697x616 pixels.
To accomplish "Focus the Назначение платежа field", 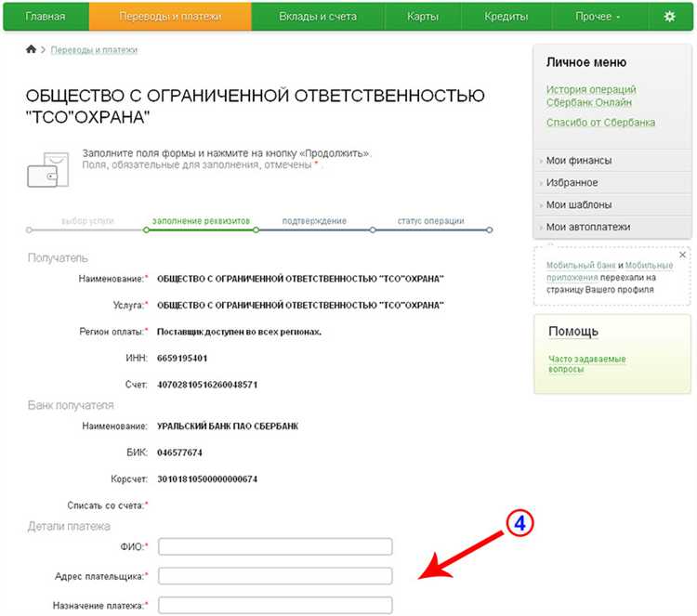I will [x=275, y=606].
